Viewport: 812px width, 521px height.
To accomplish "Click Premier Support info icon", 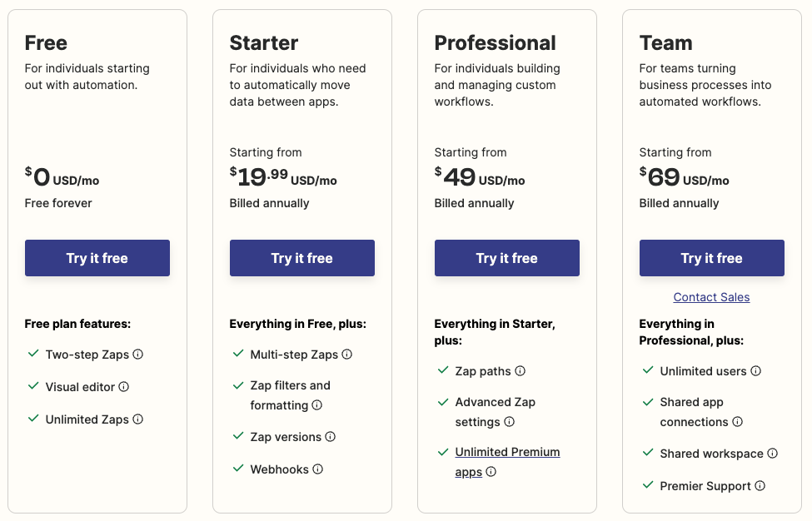I will (760, 486).
